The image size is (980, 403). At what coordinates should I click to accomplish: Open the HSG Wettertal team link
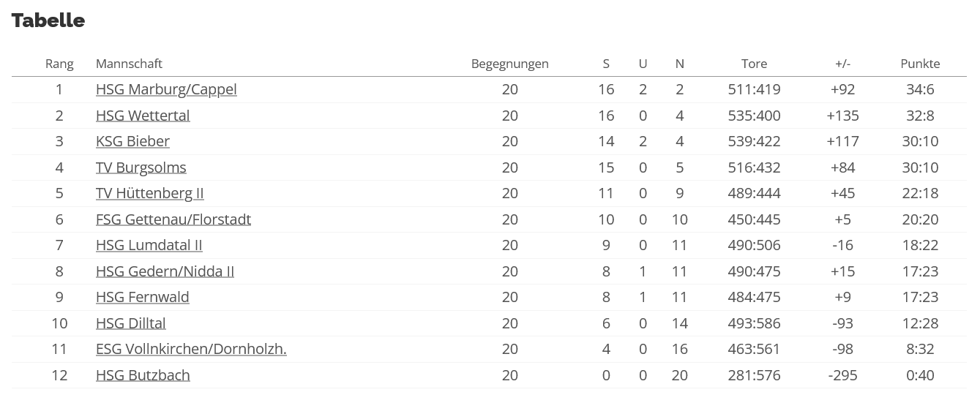click(143, 116)
